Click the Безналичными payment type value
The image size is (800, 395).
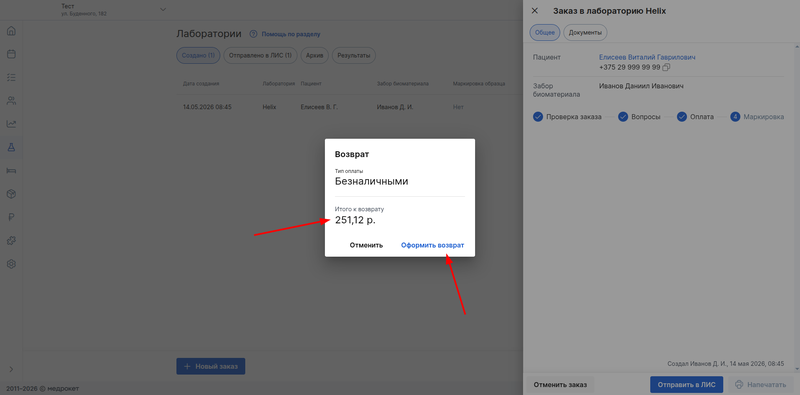pyautogui.click(x=371, y=181)
